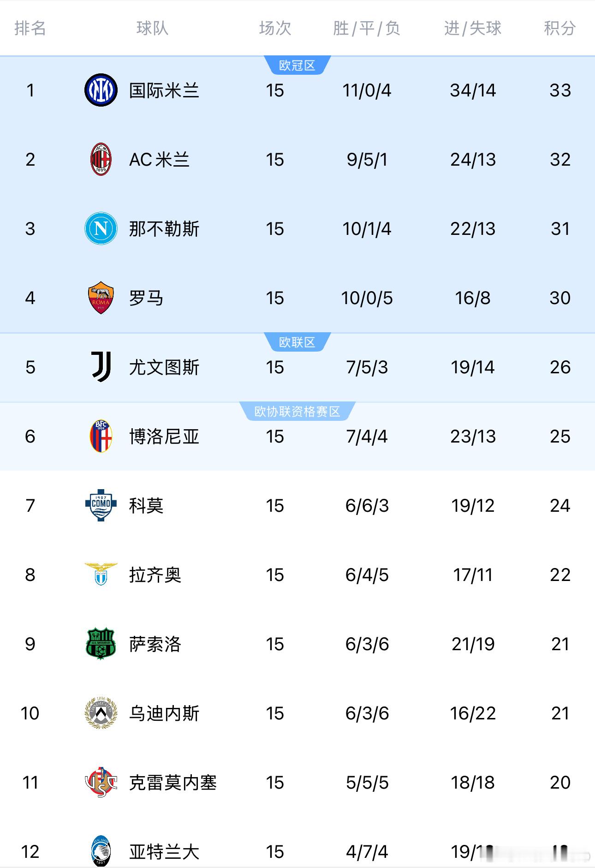Viewport: 595px width, 868px height.
Task: Select the Atalanta crest icon
Action: tap(101, 851)
